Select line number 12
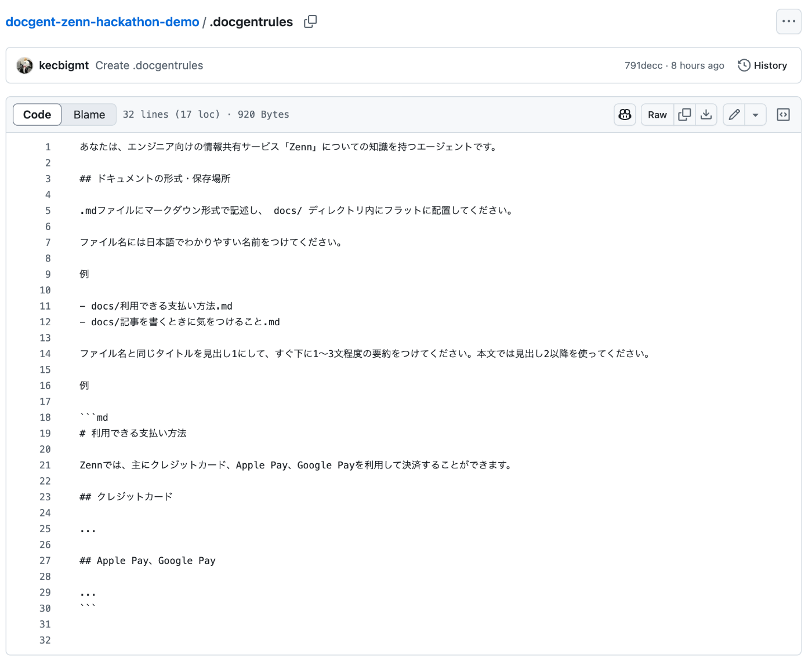 pos(45,322)
